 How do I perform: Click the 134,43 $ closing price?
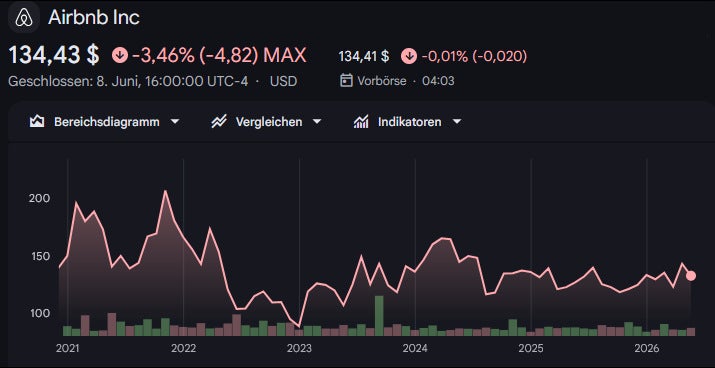click(54, 56)
